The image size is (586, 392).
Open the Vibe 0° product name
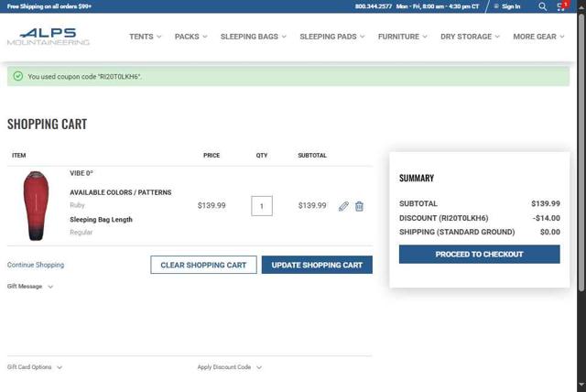point(81,173)
